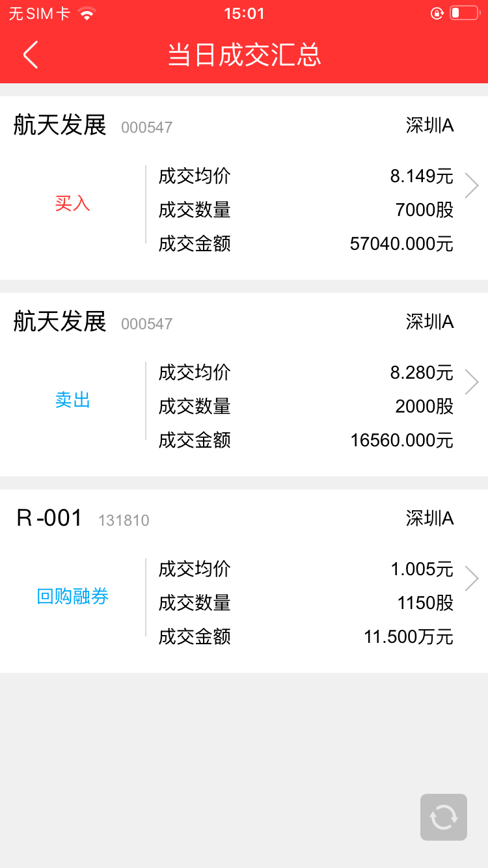Tap the 8.280元 average price
The image size is (488, 868).
[422, 373]
